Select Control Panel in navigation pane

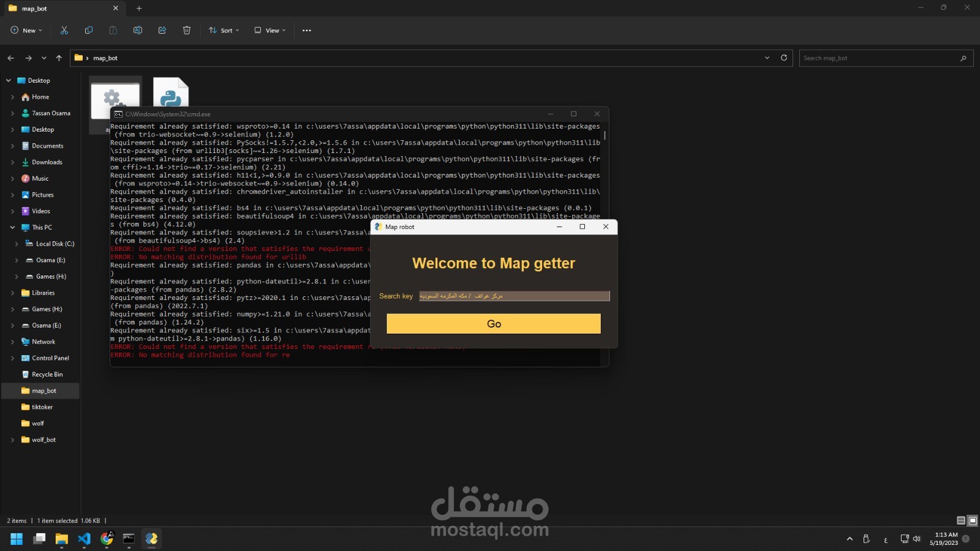coord(50,358)
